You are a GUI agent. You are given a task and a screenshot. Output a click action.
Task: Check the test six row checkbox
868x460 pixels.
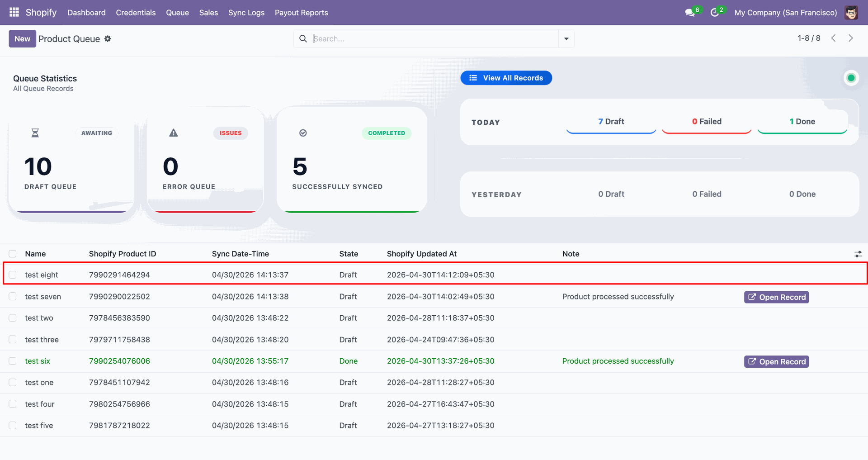pyautogui.click(x=13, y=361)
